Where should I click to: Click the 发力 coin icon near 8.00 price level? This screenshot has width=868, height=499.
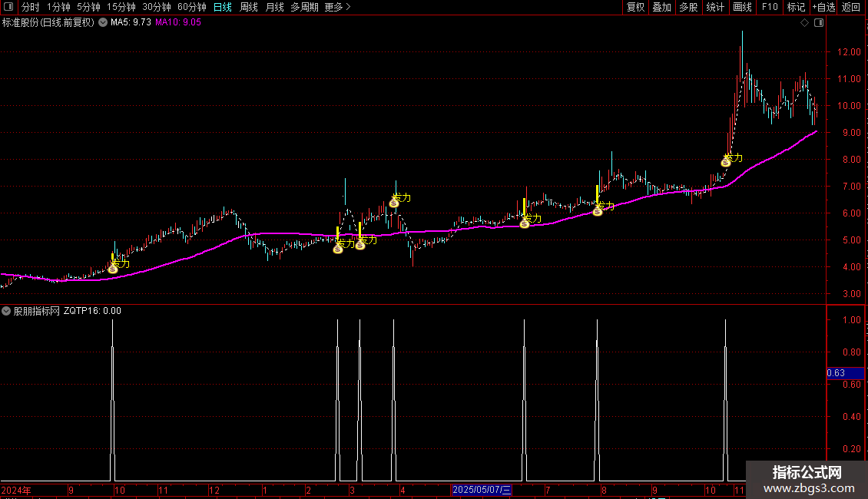click(x=726, y=163)
